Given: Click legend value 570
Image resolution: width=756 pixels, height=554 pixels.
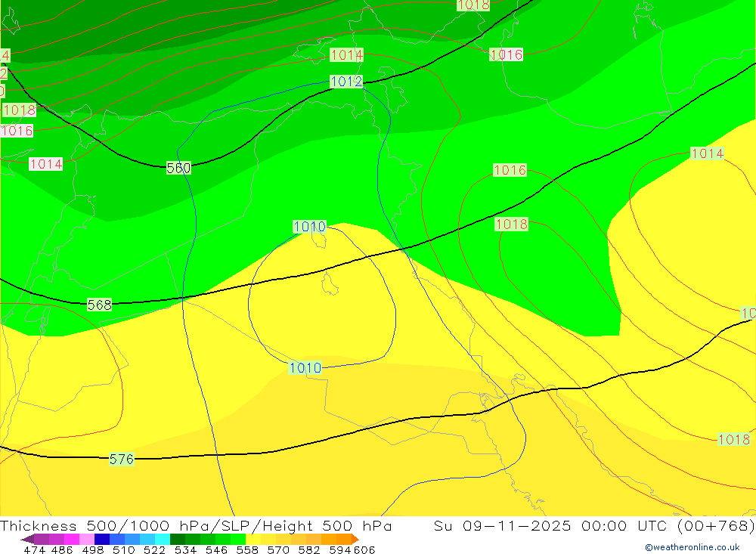Looking at the screenshot, I should coord(277,549).
